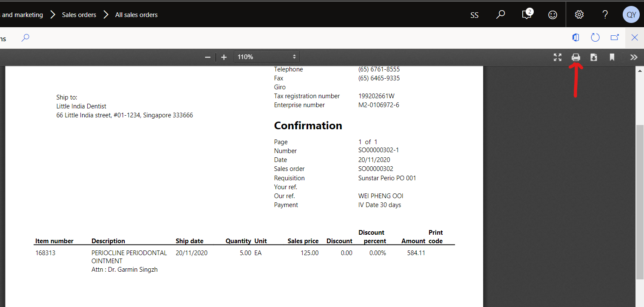Select the Confirmation heading text
The image size is (644, 307).
pyautogui.click(x=308, y=125)
